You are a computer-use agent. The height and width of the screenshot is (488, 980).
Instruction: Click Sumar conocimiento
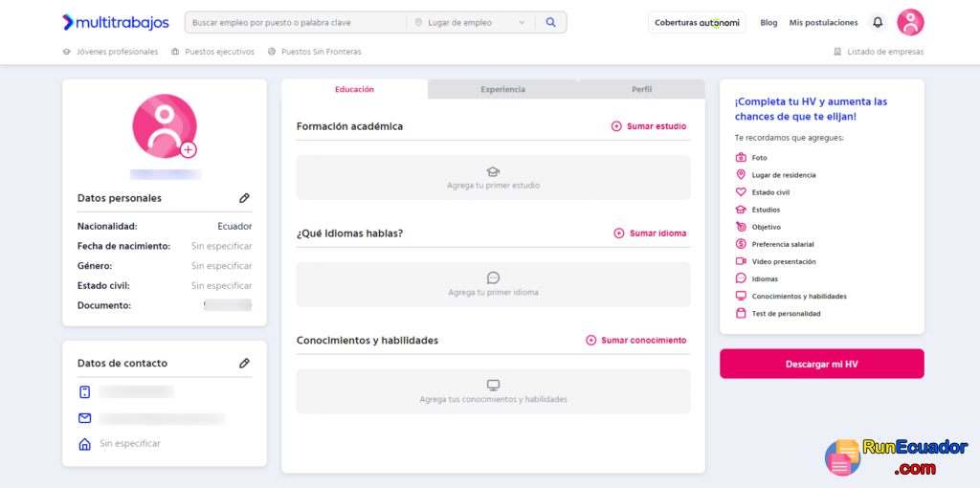[636, 341]
